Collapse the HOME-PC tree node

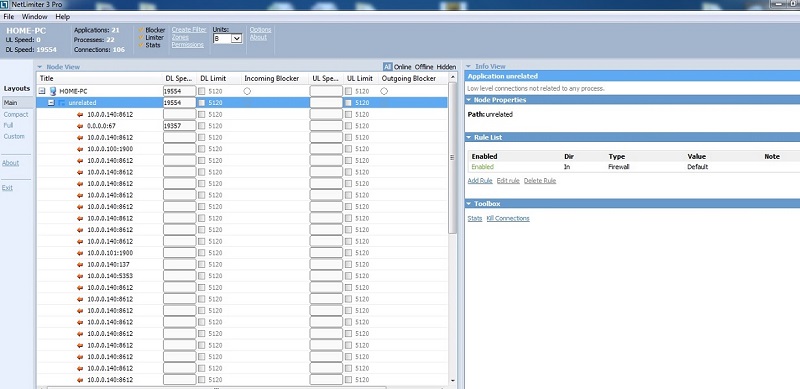tap(42, 91)
